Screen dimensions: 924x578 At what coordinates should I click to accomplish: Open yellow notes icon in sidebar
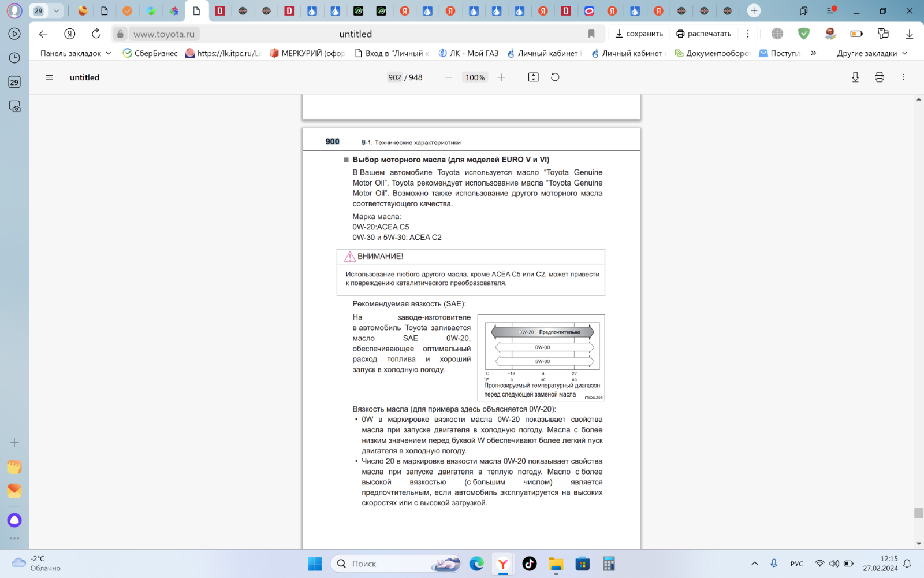pos(14,467)
